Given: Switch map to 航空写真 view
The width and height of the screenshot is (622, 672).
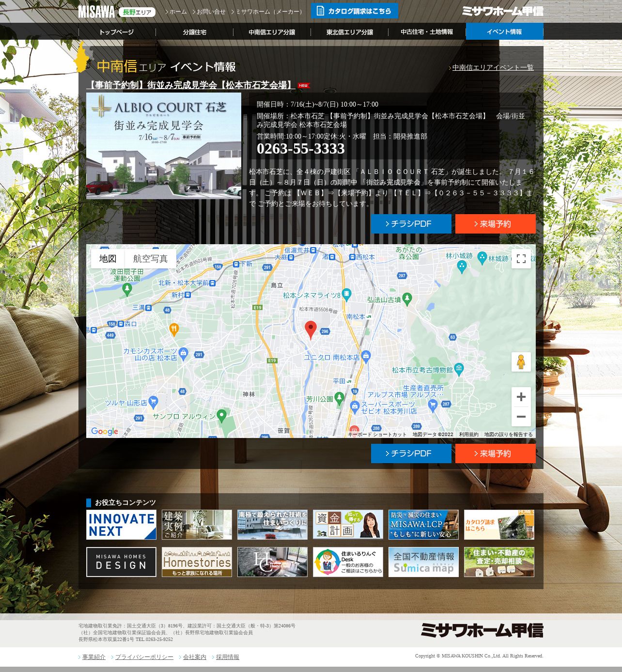Looking at the screenshot, I should click(x=150, y=259).
